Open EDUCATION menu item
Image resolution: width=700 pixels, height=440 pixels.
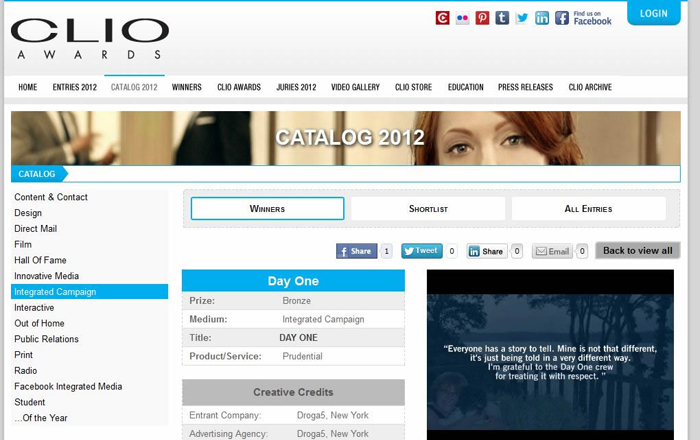[x=466, y=87]
